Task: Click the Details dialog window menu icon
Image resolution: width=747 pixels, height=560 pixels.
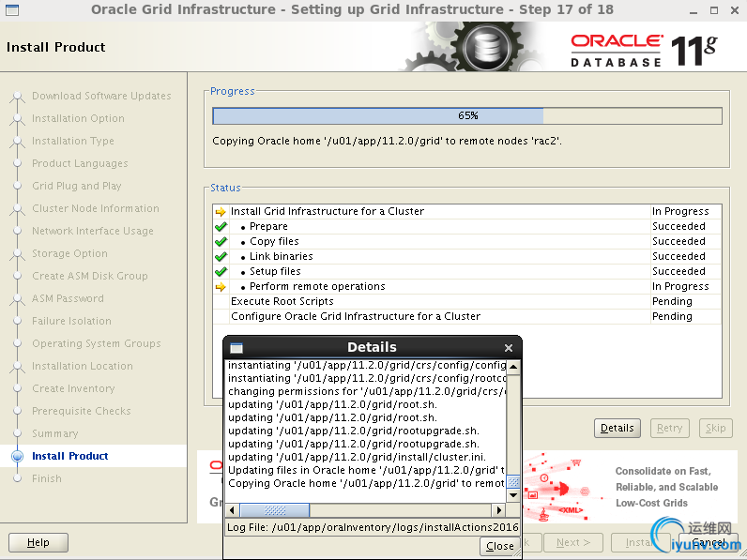Action: (236, 348)
